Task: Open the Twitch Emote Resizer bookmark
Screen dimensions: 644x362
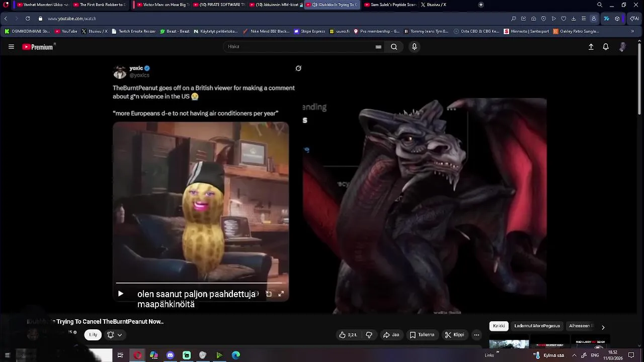Action: pyautogui.click(x=133, y=31)
